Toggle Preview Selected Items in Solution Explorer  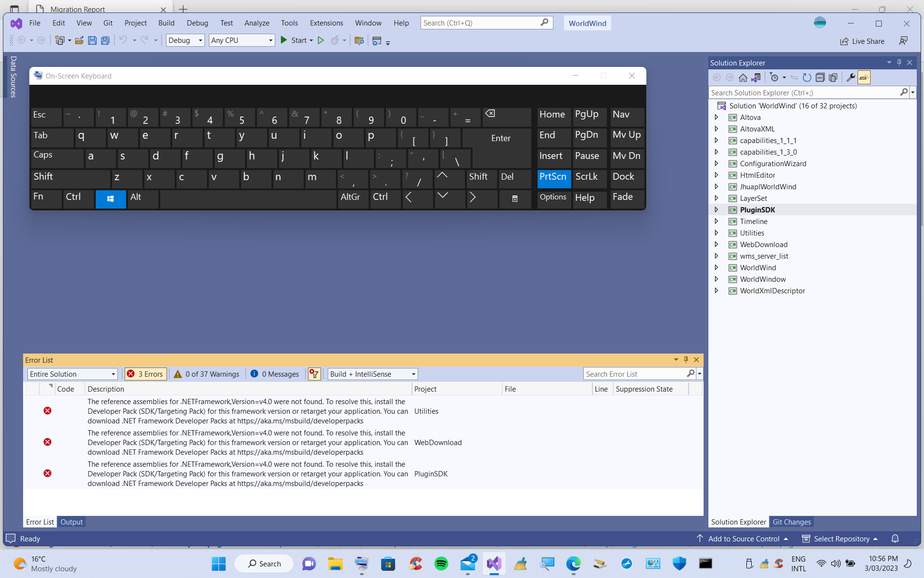(x=864, y=78)
